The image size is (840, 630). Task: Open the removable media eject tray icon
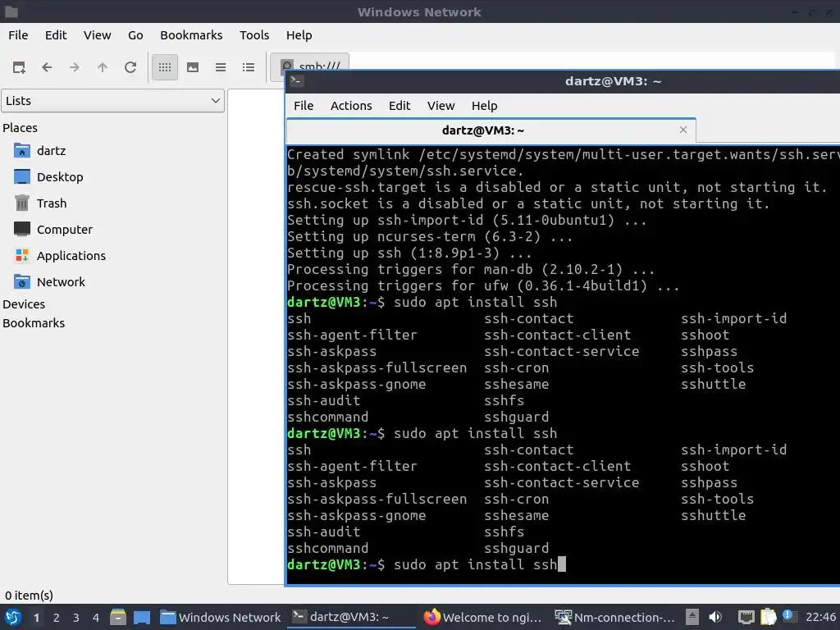692,618
